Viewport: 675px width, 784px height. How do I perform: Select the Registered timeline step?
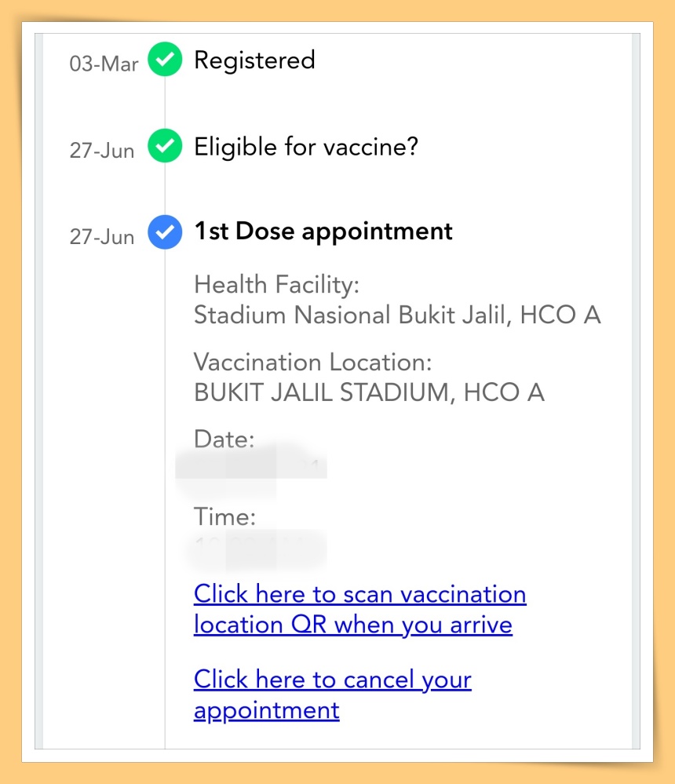254,60
